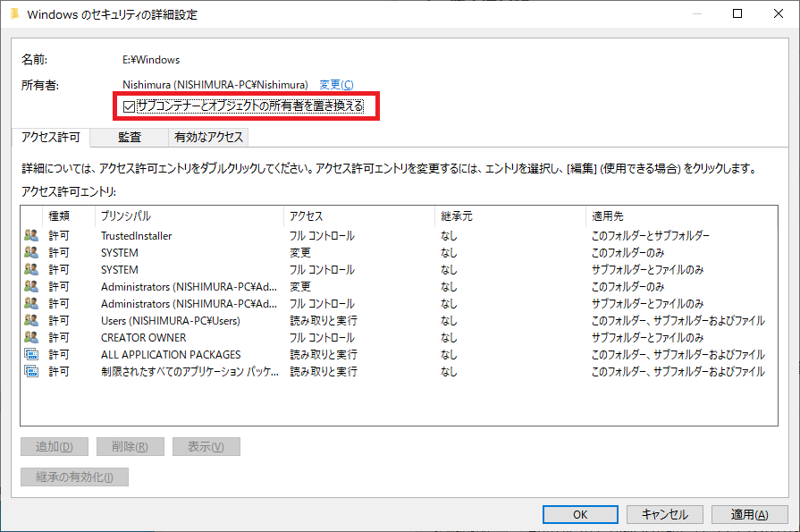Click the user icon beside SYSTEM フル コントロール entry
Screen dimensions: 800x532
point(31,269)
